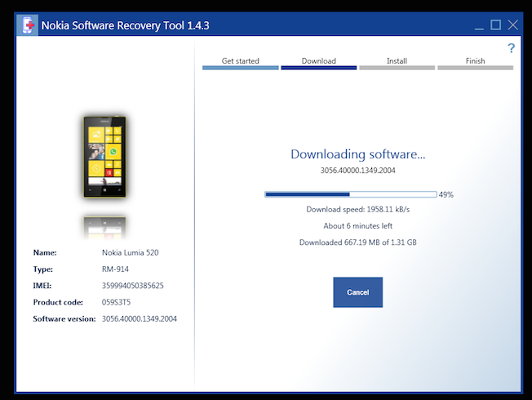Click the product code 059S3T5
Screen dimensions: 532x400
pyautogui.click(x=116, y=302)
